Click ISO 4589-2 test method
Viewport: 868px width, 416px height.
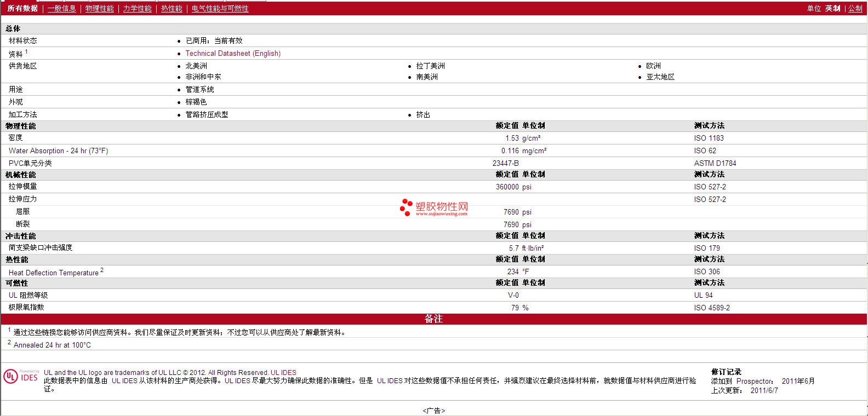tap(712, 308)
